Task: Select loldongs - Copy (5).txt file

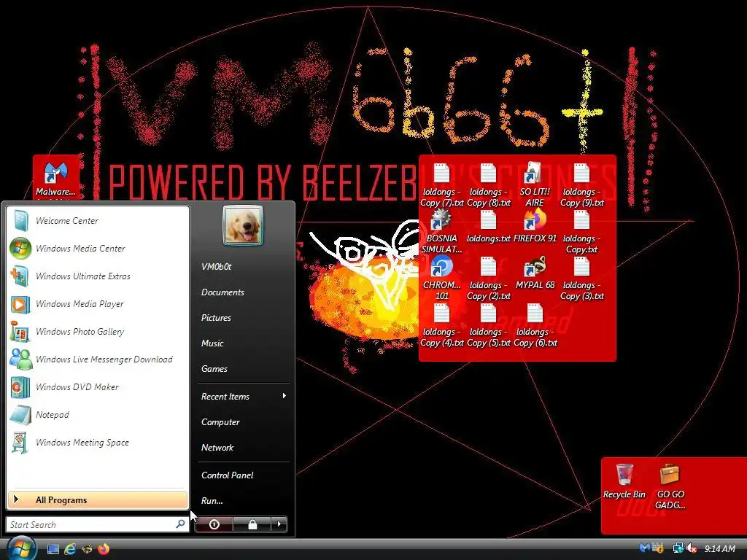Action: (x=488, y=325)
